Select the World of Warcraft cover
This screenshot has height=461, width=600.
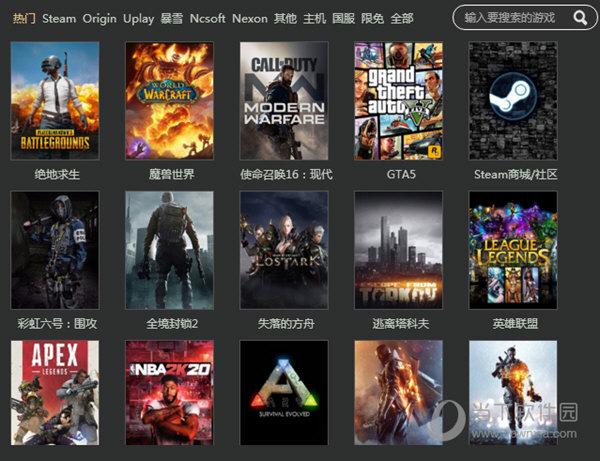click(x=170, y=101)
